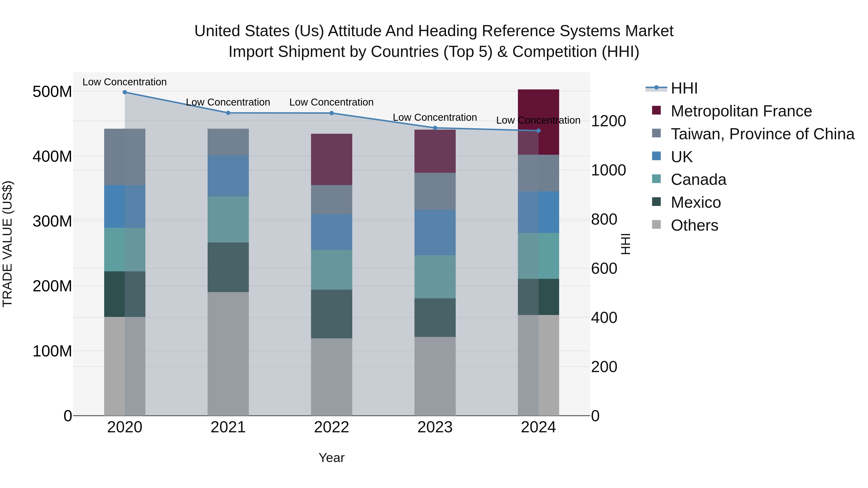Click Low Concentration annotation above 2020
The image size is (868, 488).
pyautogui.click(x=125, y=82)
